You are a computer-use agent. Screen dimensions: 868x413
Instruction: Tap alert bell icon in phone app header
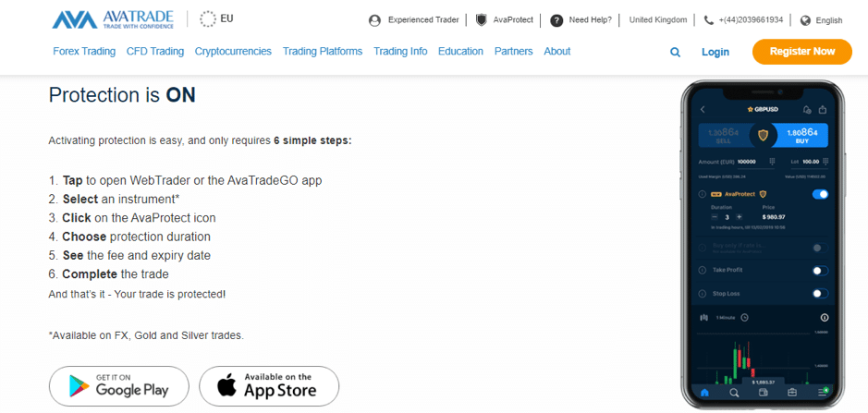tap(807, 110)
